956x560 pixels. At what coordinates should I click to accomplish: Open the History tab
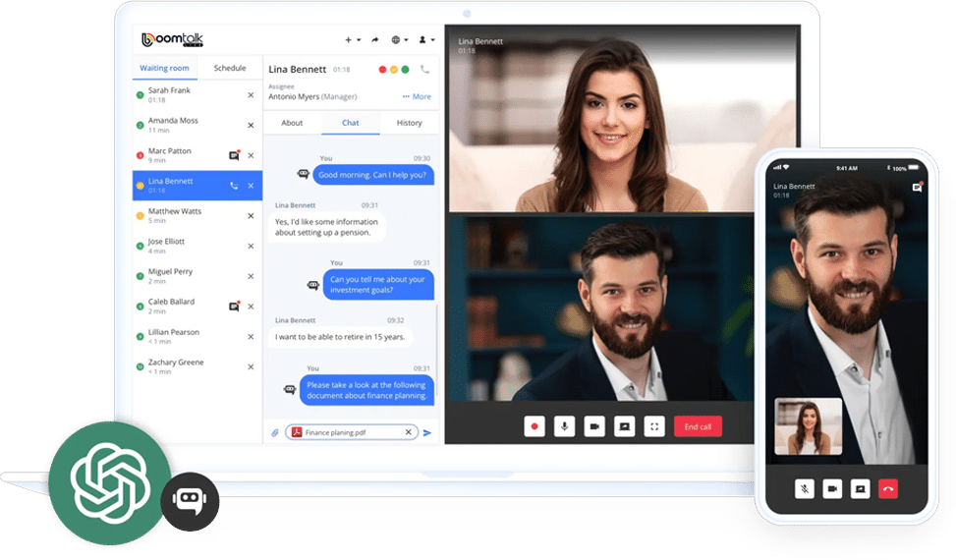click(x=410, y=123)
